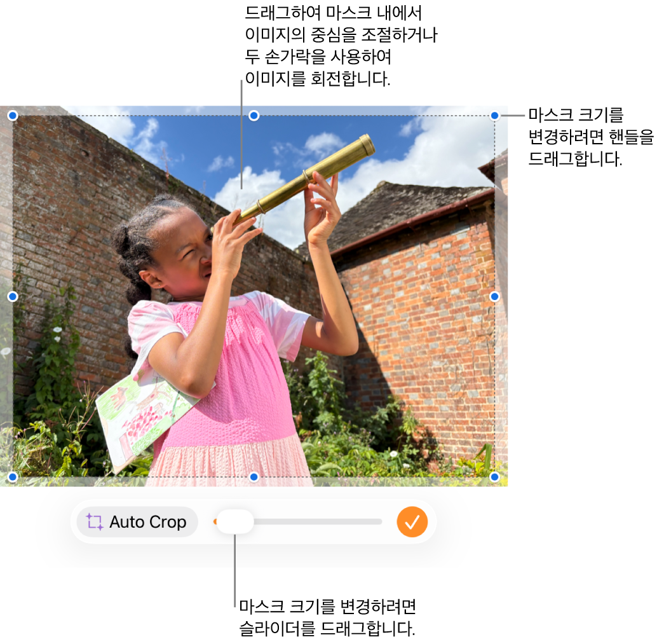Click the dimmed image strip right of the mask
Viewport: 664px width, 644px height.
pos(501,297)
